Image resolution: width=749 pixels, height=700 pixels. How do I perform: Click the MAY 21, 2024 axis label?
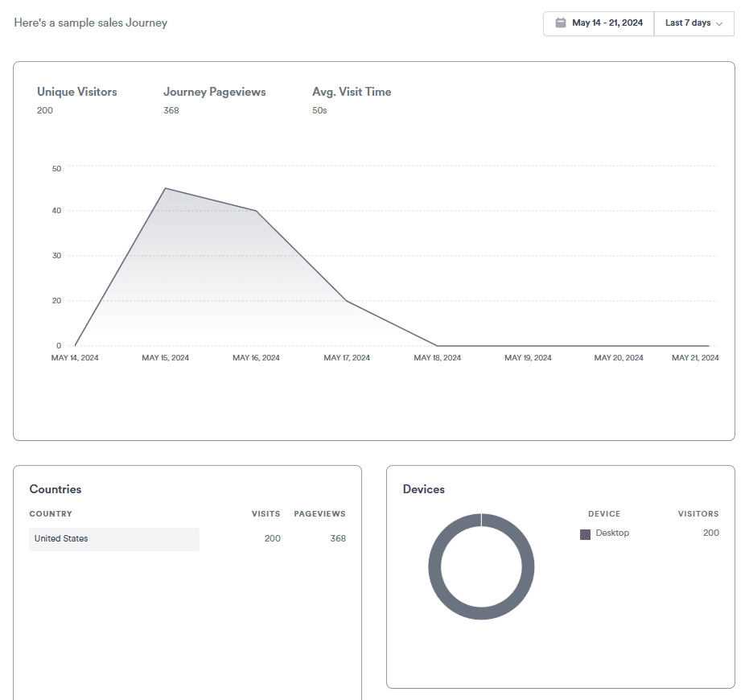click(695, 358)
